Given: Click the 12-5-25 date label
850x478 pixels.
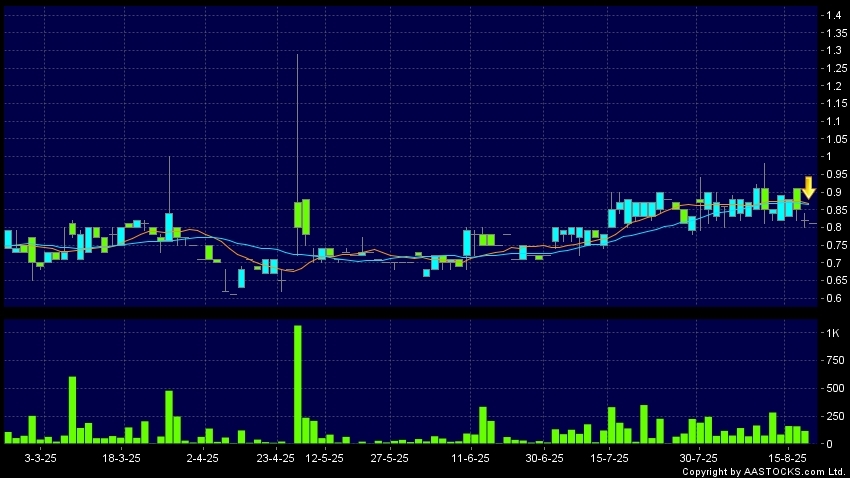Looking at the screenshot, I should pyautogui.click(x=324, y=458).
